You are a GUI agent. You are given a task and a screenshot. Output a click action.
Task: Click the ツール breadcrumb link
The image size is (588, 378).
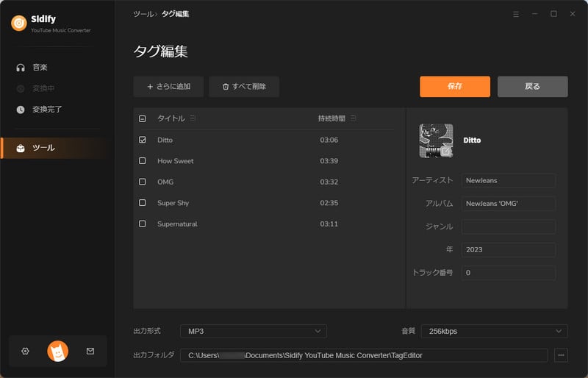point(143,14)
